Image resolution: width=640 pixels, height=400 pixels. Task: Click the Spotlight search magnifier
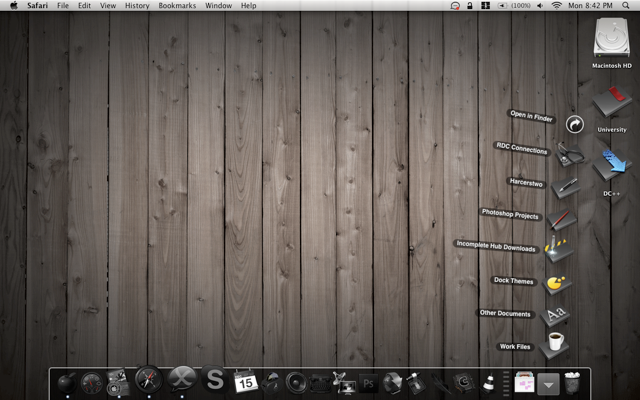coord(627,6)
